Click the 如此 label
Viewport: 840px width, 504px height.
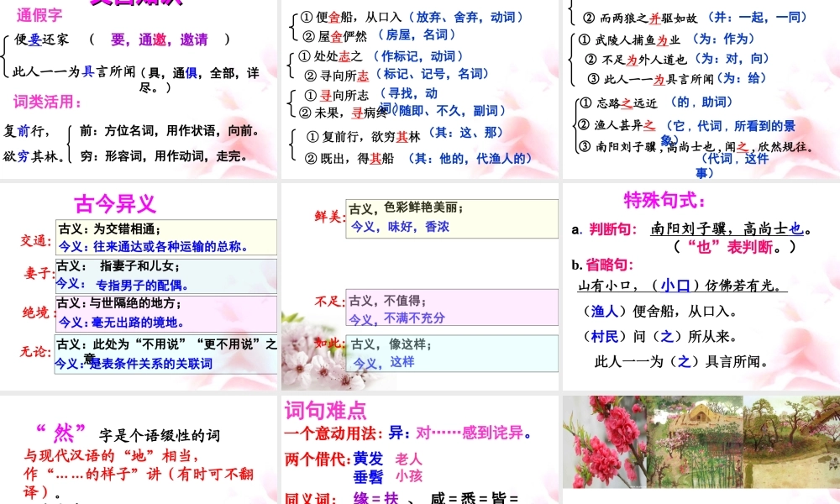tap(329, 344)
